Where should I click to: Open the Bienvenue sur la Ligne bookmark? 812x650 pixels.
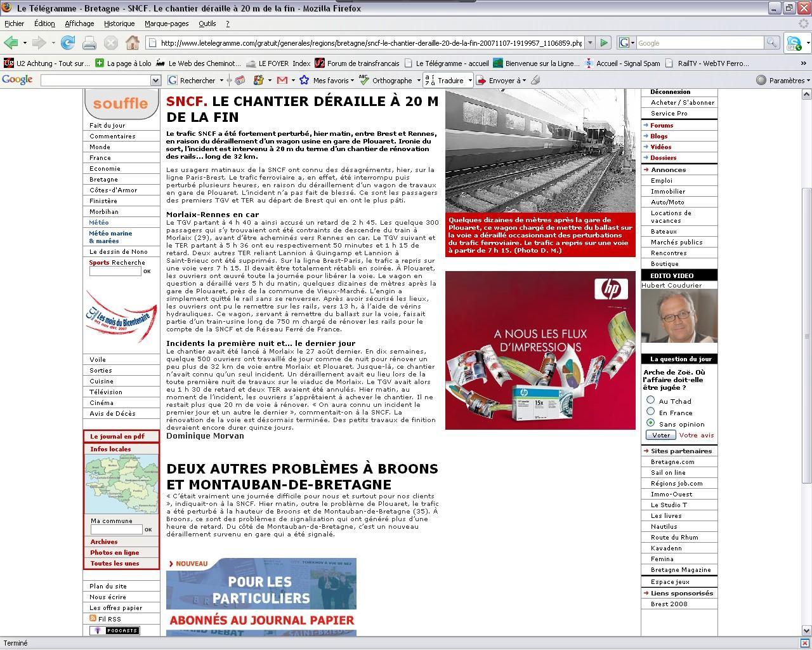click(536, 63)
